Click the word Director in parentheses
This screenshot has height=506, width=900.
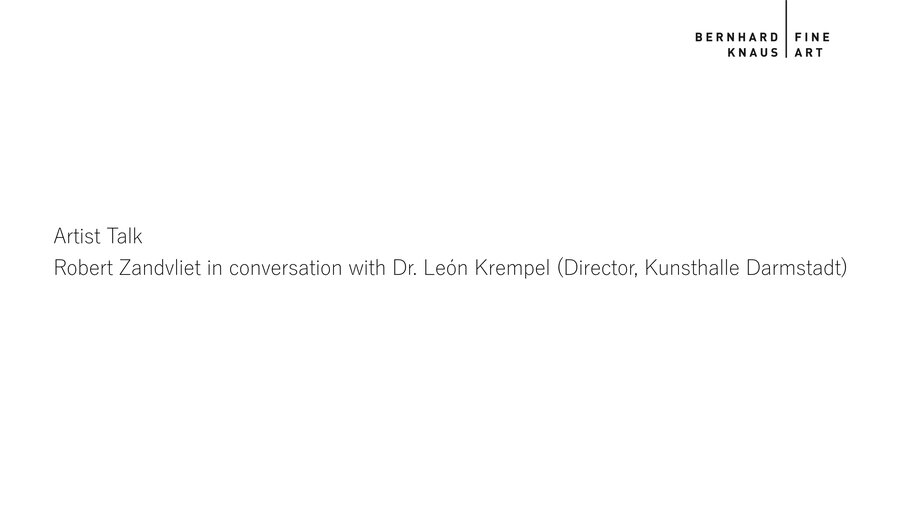pyautogui.click(x=598, y=269)
